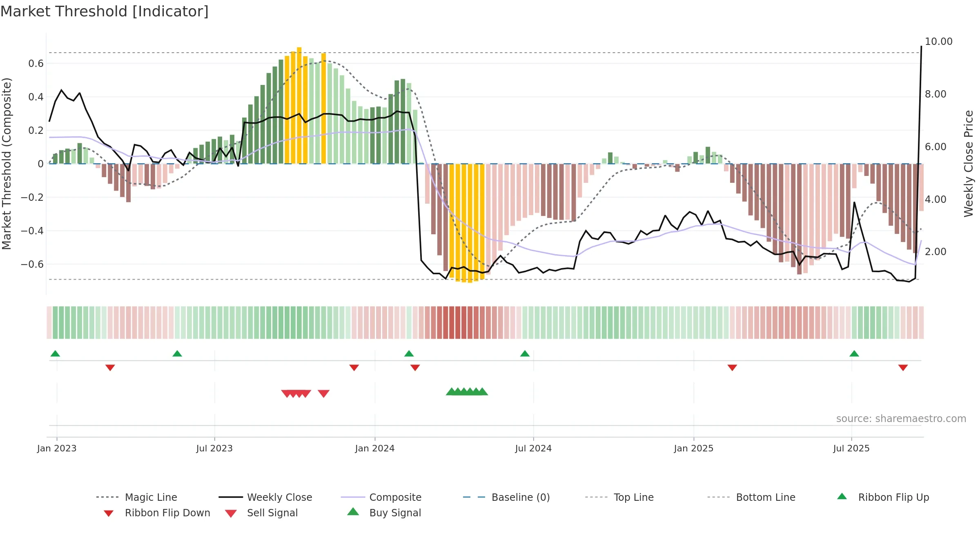980x551 pixels.
Task: Toggle the Top Line legend entry
Action: (x=619, y=497)
